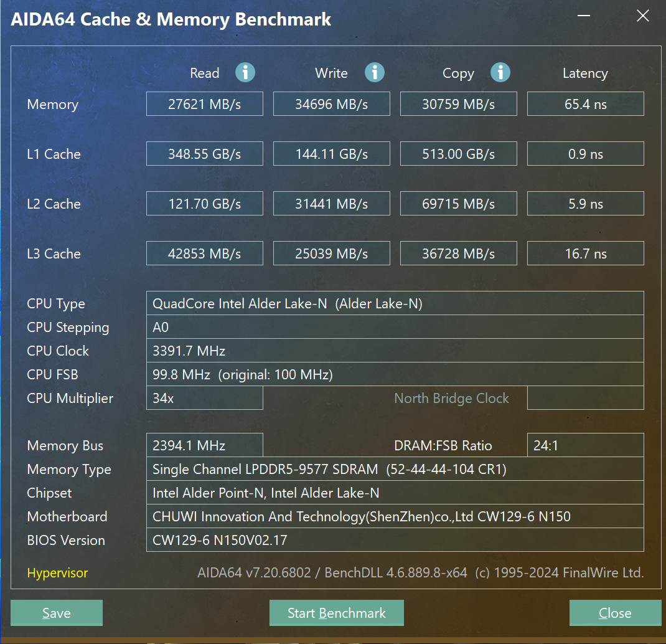Click the Read column info icon
The height and width of the screenshot is (644, 666).
(x=245, y=72)
